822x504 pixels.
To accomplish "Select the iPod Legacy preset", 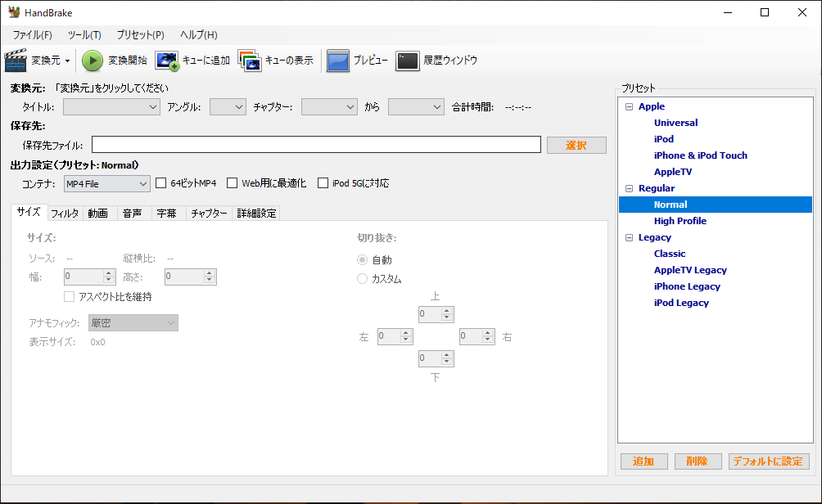I will pyautogui.click(x=681, y=303).
